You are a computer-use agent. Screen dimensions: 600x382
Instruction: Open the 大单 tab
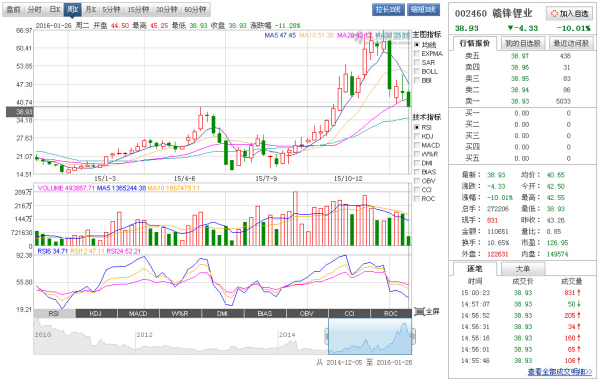[x=523, y=269]
